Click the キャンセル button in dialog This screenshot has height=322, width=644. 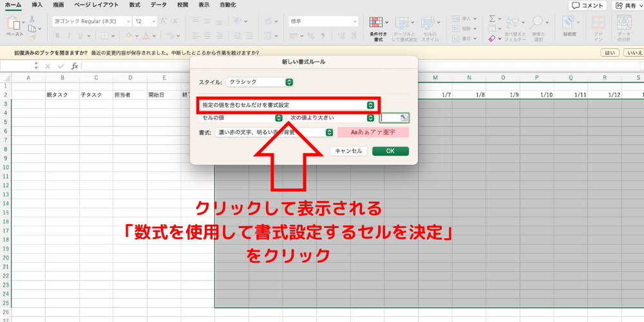coord(348,151)
